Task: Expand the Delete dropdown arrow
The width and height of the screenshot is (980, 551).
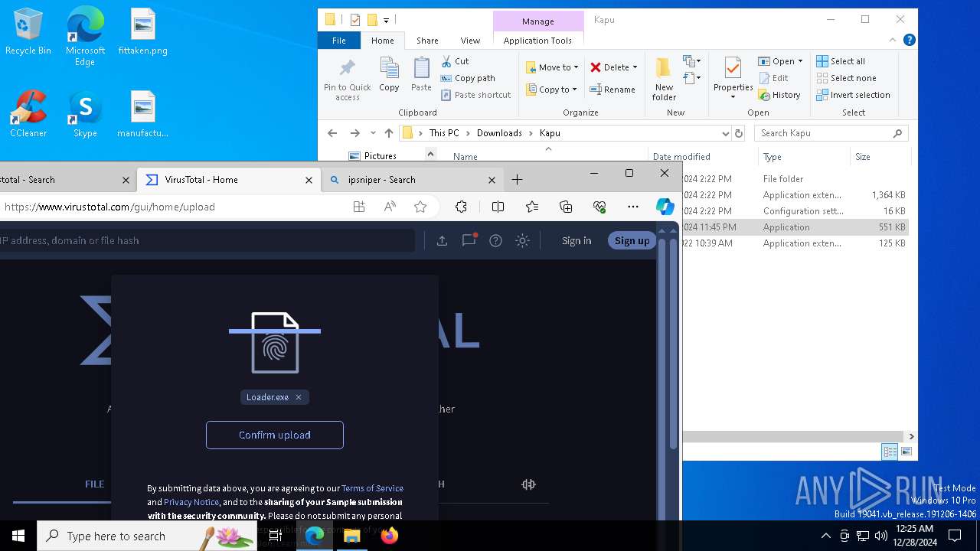Action: point(635,67)
